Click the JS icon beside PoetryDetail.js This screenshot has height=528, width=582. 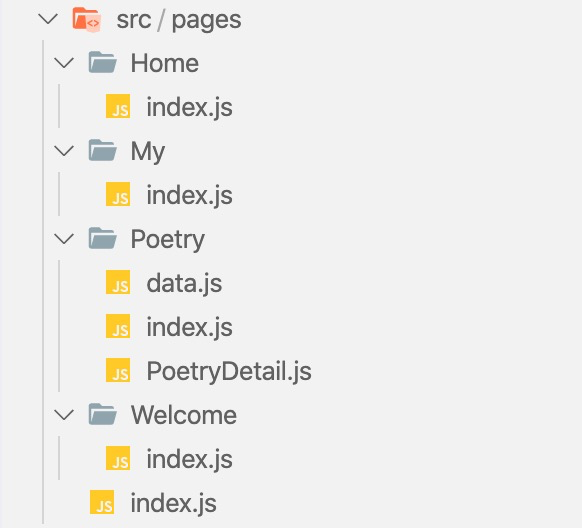point(118,370)
